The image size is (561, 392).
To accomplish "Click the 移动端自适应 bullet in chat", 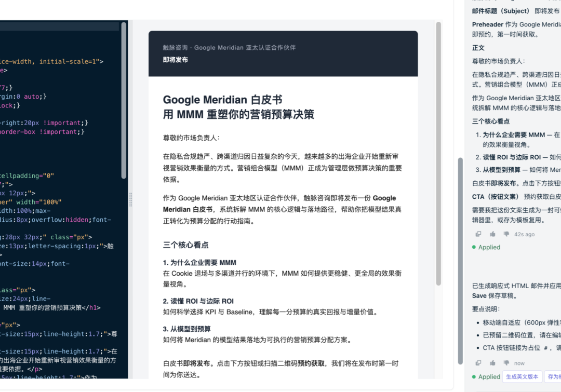I will [522, 322].
